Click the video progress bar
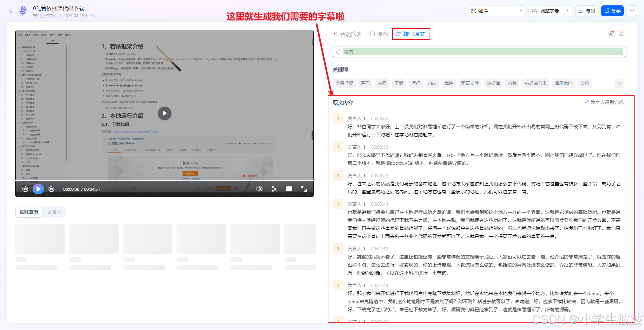The width and height of the screenshot is (644, 330). [164, 180]
